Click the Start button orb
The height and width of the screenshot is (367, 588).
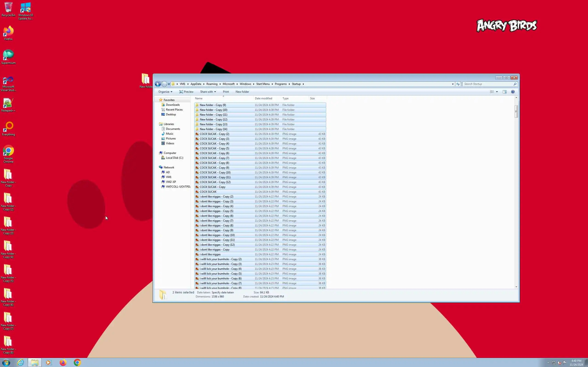(x=6, y=362)
